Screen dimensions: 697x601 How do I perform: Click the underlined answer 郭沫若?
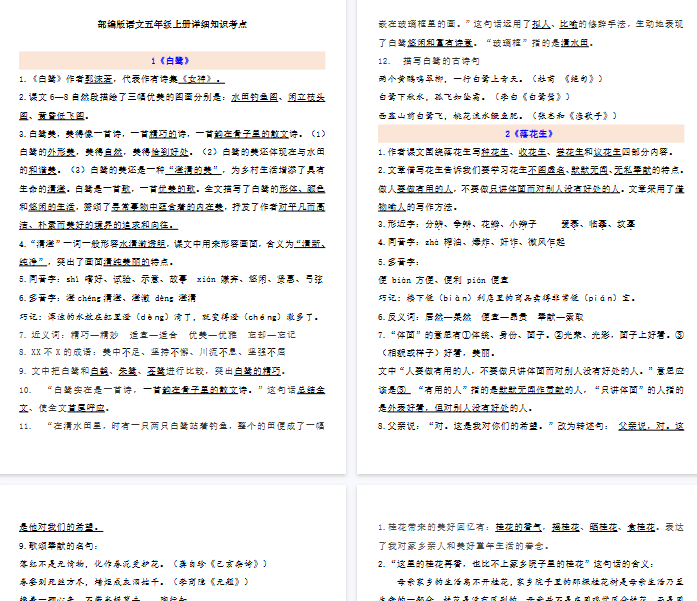click(x=98, y=78)
